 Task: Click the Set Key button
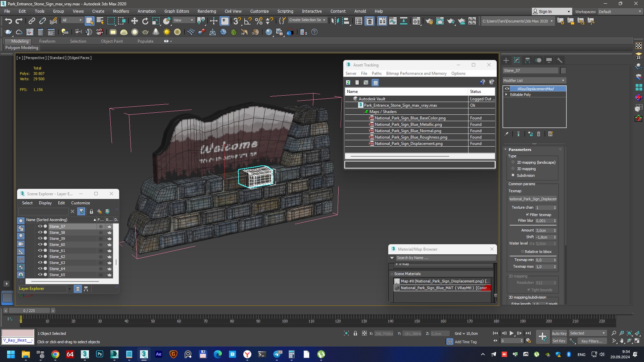click(559, 341)
